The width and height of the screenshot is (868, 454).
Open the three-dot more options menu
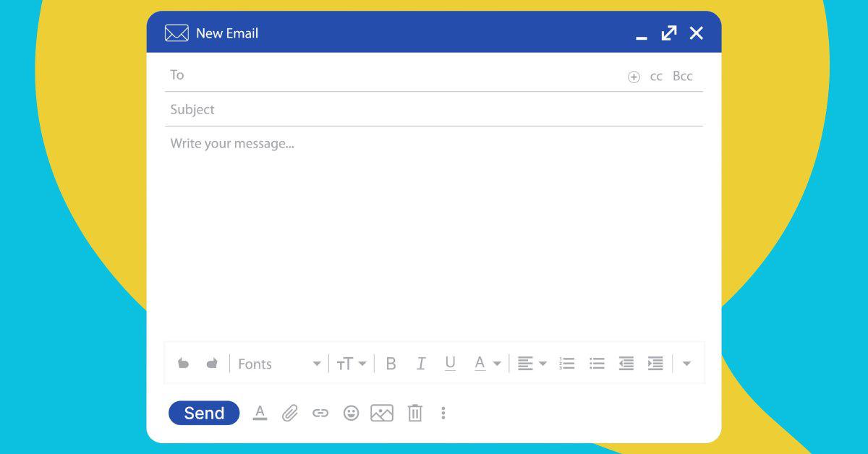[443, 414]
